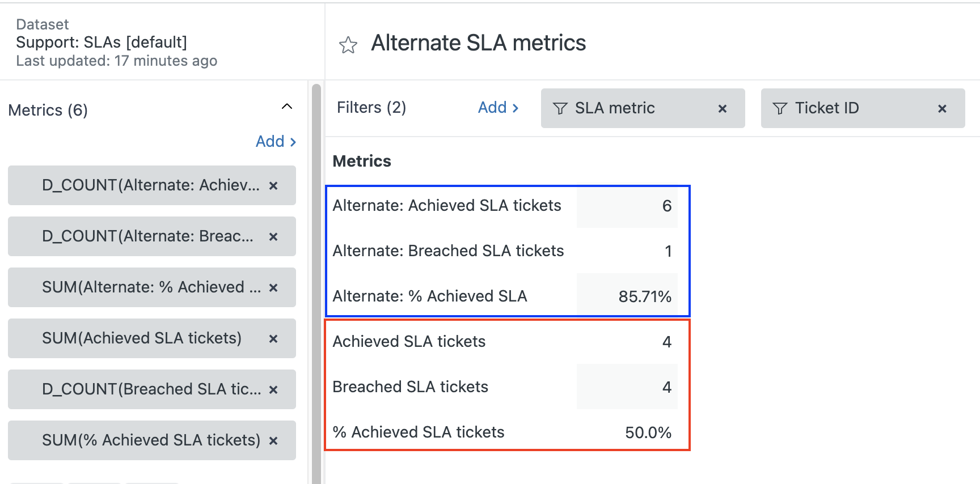Open the Ticket ID filter

point(827,108)
